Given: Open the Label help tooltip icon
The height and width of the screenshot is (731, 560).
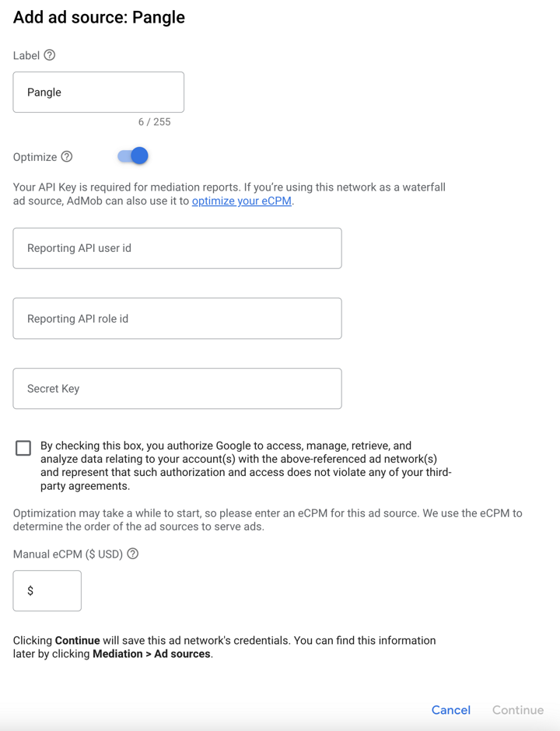Looking at the screenshot, I should 47,55.
